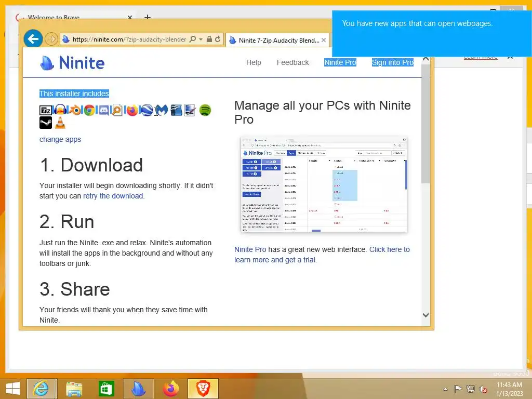Screen dimensions: 532x399
Task: Refresh the page with reload icon
Action: point(218,39)
